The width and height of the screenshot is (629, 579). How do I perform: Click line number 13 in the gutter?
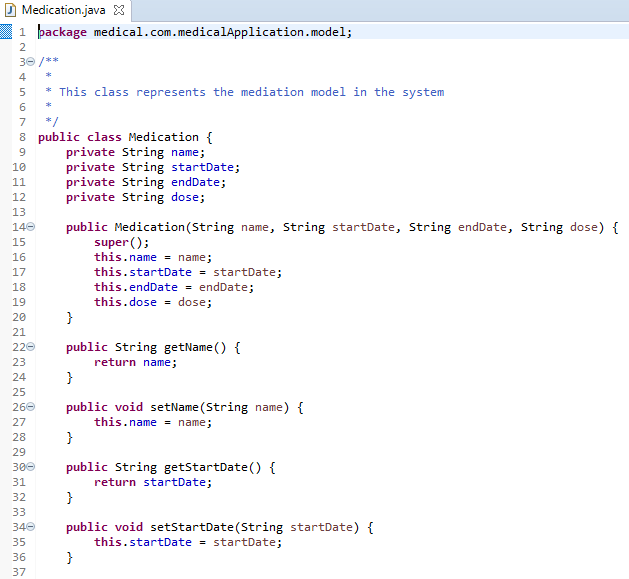coord(19,212)
